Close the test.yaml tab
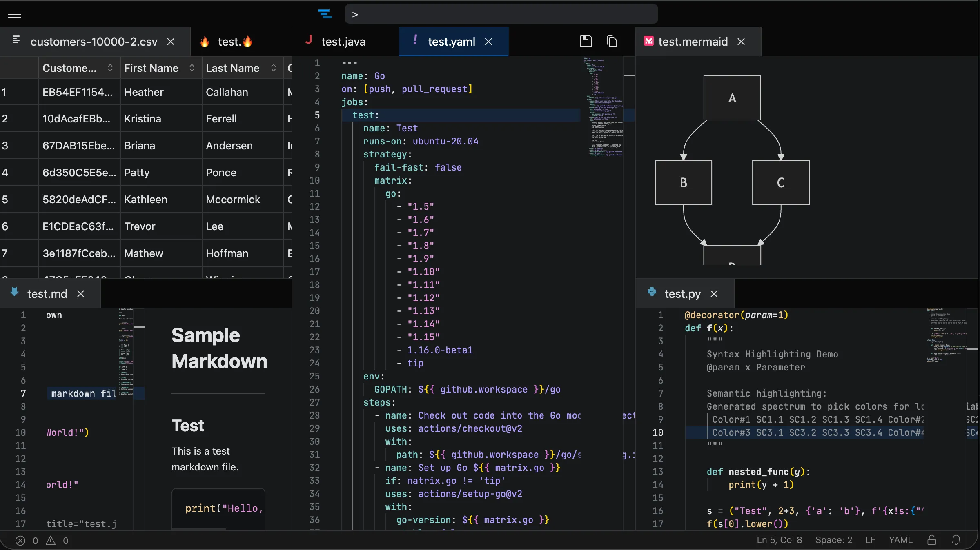Image resolution: width=980 pixels, height=550 pixels. (488, 42)
